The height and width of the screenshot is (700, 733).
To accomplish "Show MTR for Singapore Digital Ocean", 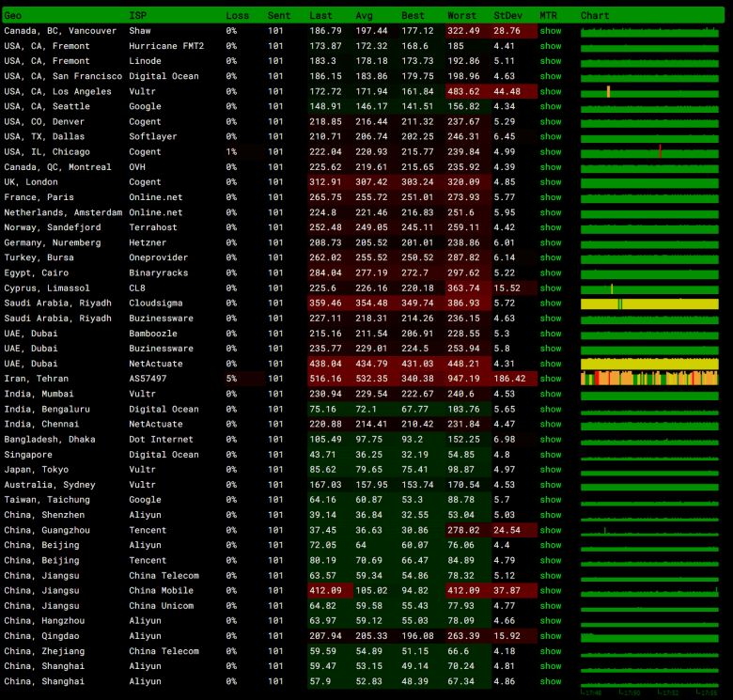I will 550,455.
